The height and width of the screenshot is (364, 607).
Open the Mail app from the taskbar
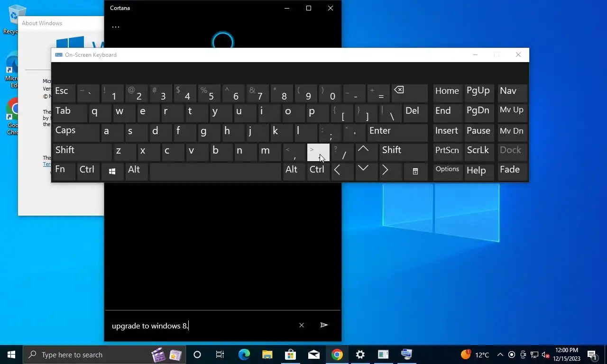click(314, 355)
